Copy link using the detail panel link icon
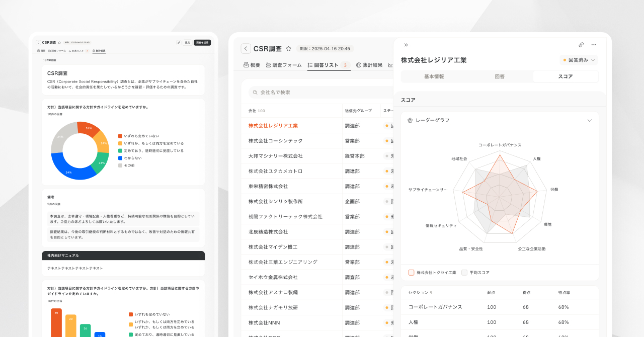Viewport: 644px width, 337px height. [581, 45]
